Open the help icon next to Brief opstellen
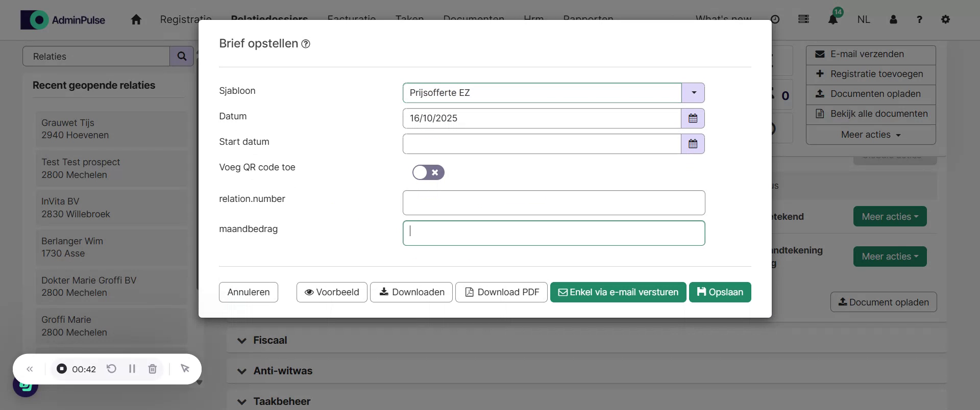980x410 pixels. click(x=306, y=44)
